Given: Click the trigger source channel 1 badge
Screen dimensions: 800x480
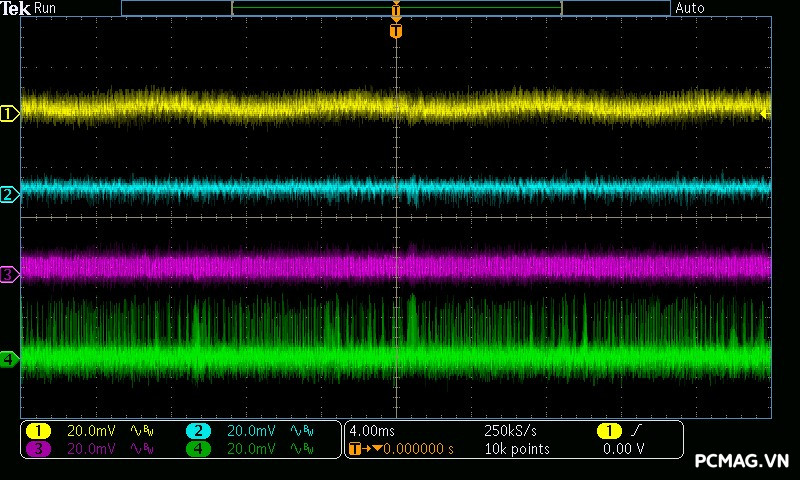Looking at the screenshot, I should point(608,431).
